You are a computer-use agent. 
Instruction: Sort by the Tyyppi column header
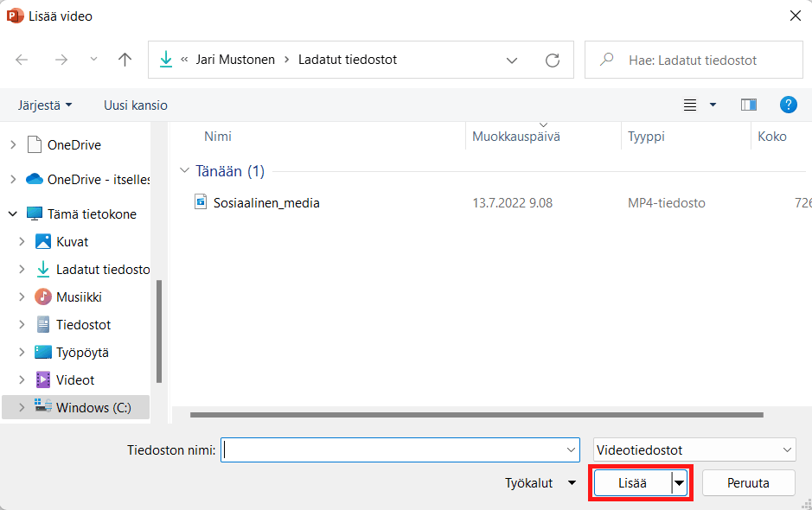pos(646,137)
